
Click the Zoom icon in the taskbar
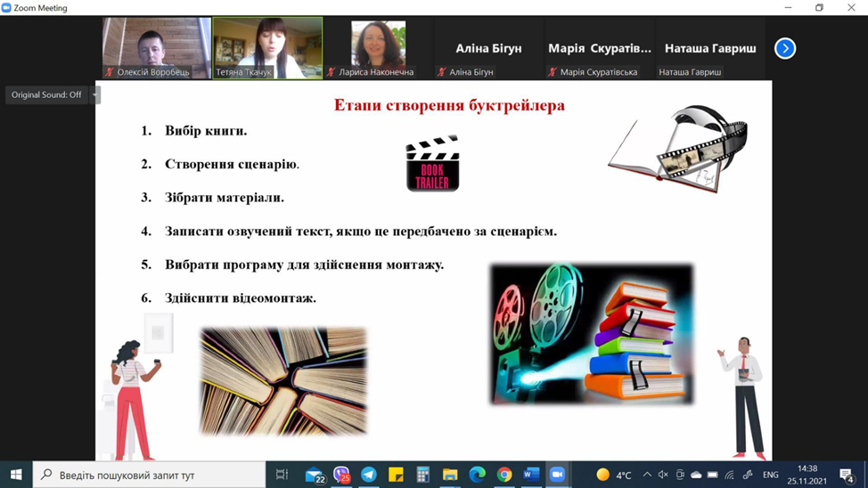pyautogui.click(x=558, y=475)
